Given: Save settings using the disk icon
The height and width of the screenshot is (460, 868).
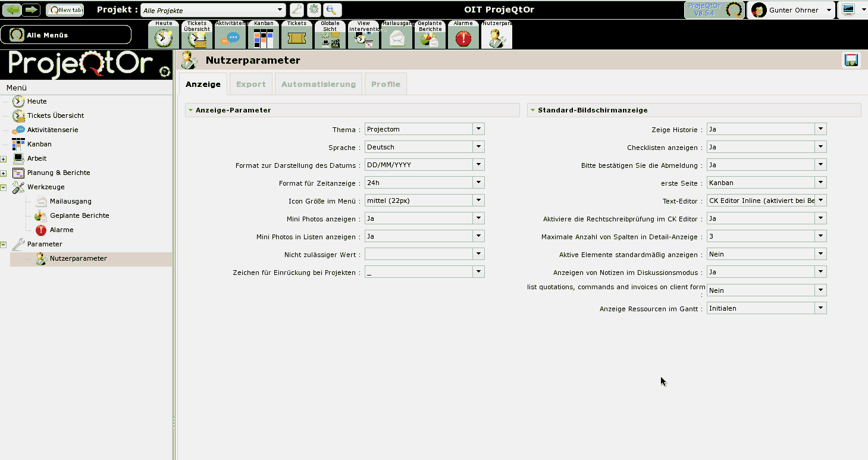Looking at the screenshot, I should click(851, 60).
